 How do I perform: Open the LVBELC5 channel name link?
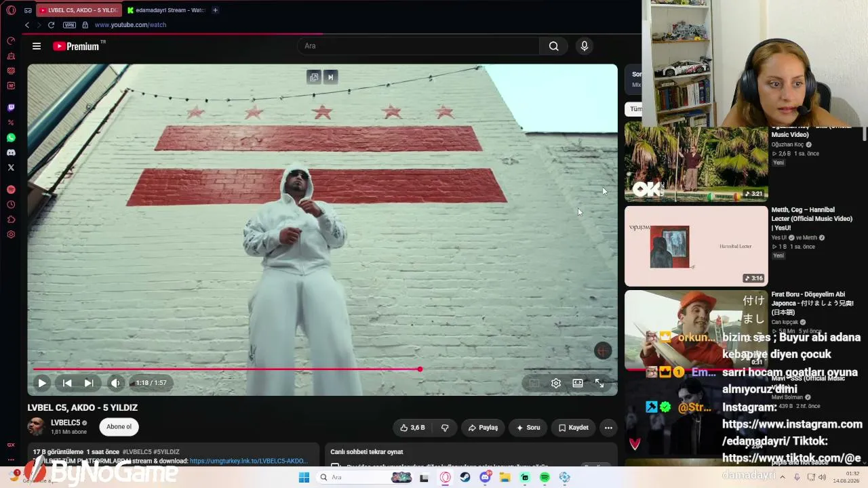pos(65,423)
